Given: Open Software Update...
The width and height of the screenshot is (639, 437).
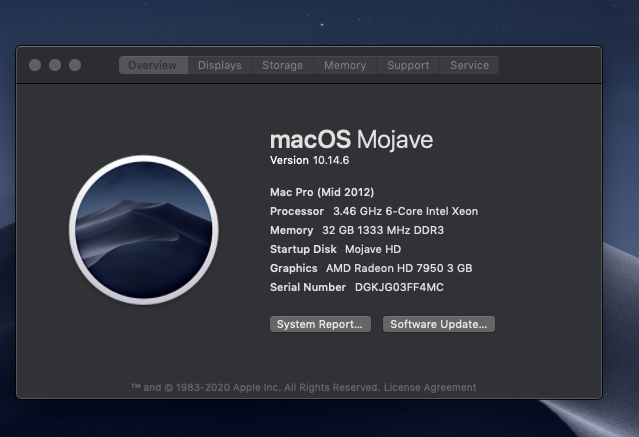Looking at the screenshot, I should (438, 324).
